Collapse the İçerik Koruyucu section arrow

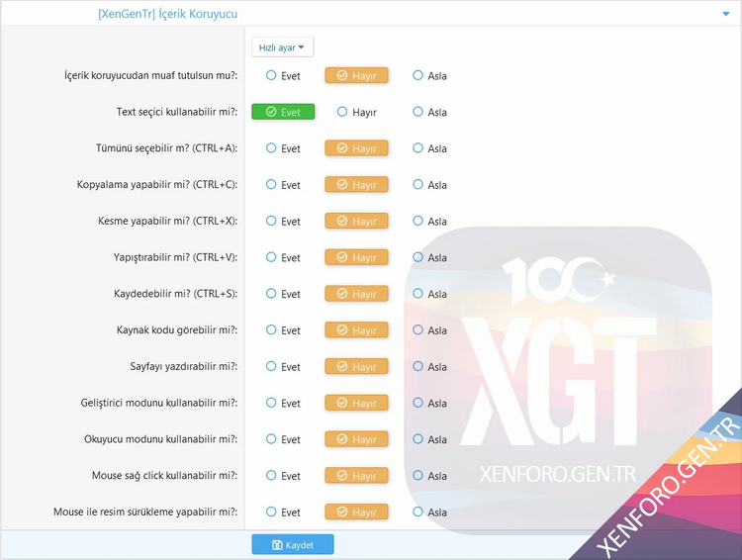pos(726,14)
